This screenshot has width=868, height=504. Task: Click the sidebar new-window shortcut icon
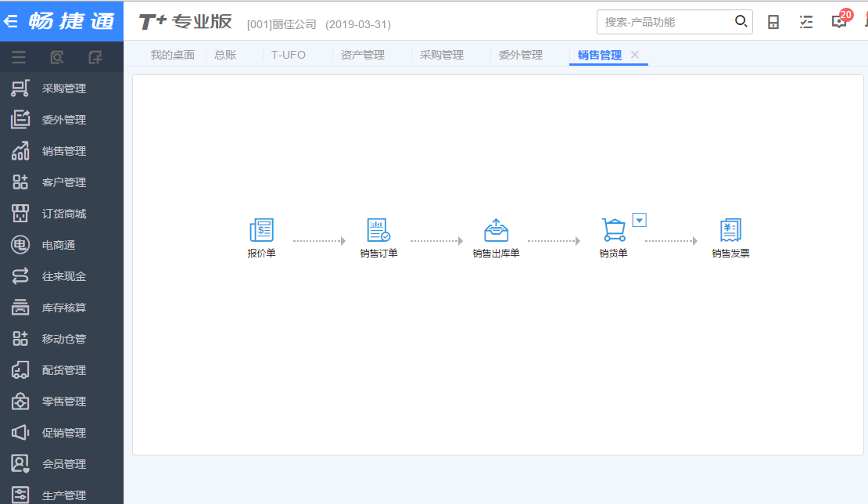(x=95, y=57)
